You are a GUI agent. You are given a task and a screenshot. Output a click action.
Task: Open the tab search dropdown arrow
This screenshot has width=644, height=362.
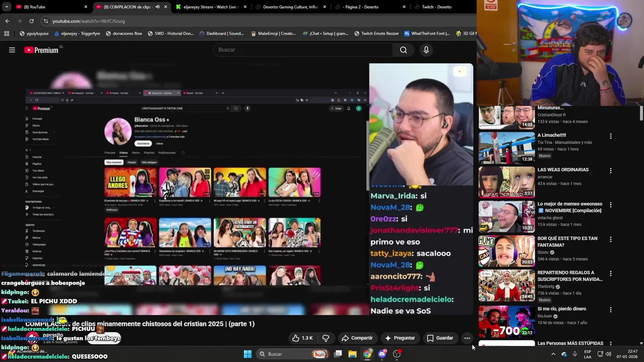[x=6, y=7]
